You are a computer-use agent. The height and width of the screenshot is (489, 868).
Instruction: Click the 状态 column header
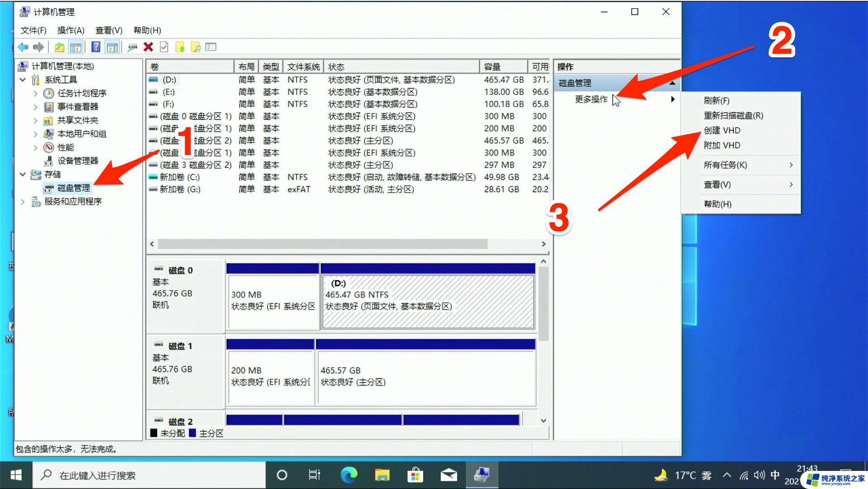point(401,67)
